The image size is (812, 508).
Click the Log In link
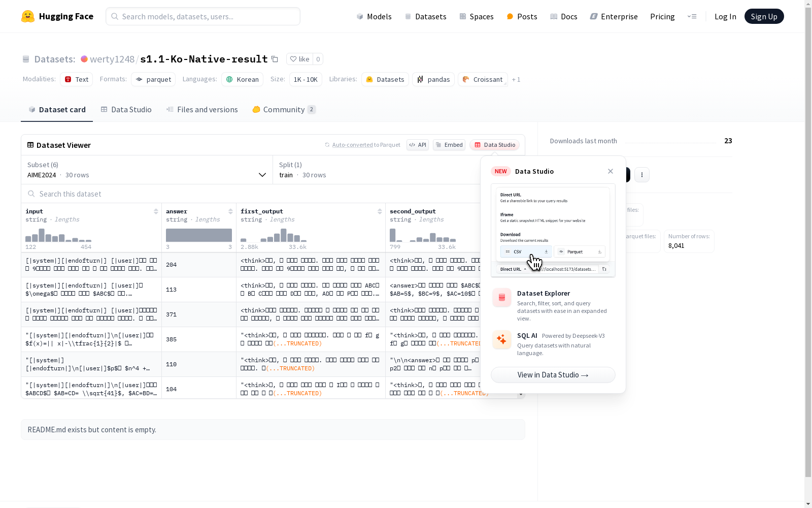click(725, 16)
